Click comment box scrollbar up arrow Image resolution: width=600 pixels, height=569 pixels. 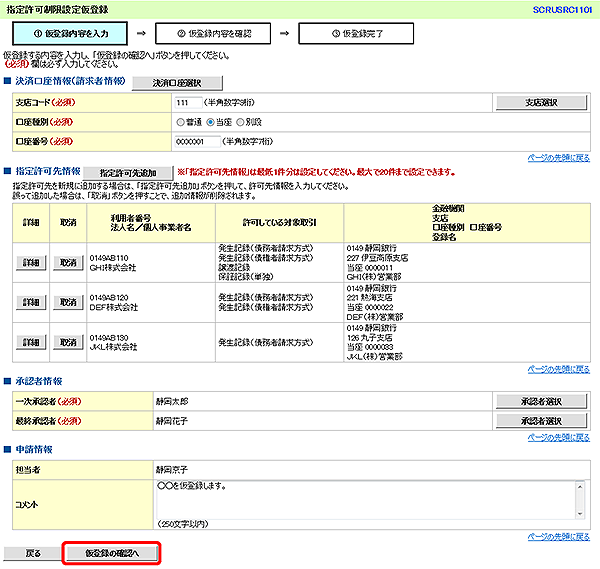point(580,487)
